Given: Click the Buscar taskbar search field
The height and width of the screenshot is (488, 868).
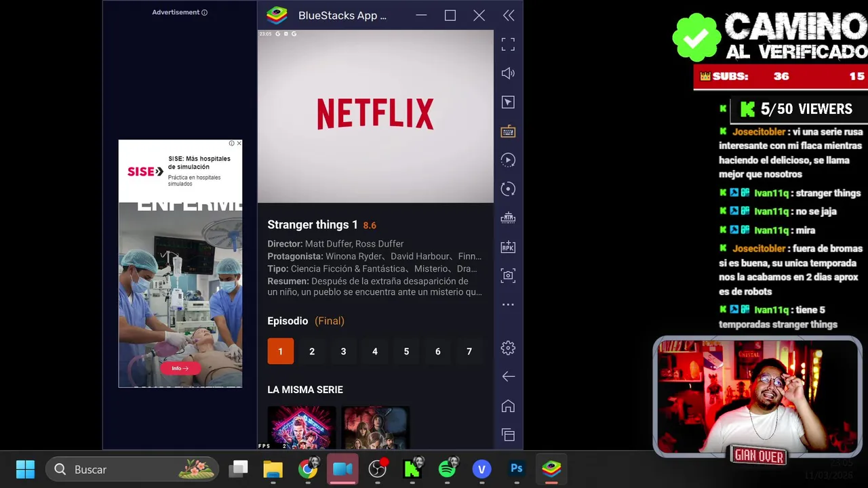Looking at the screenshot, I should (132, 469).
